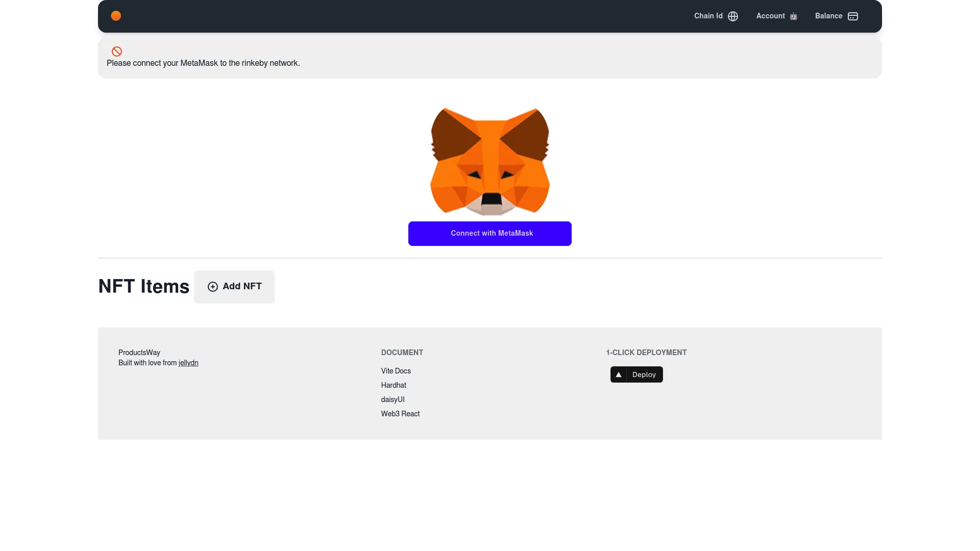Open the Balance navbar item
Image resolution: width=980 pixels, height=551 pixels.
click(x=837, y=16)
